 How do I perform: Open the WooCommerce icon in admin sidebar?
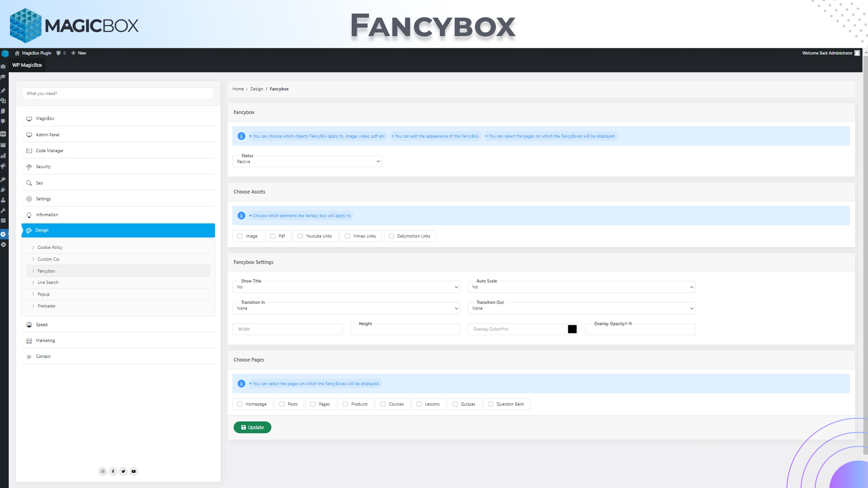point(3,134)
